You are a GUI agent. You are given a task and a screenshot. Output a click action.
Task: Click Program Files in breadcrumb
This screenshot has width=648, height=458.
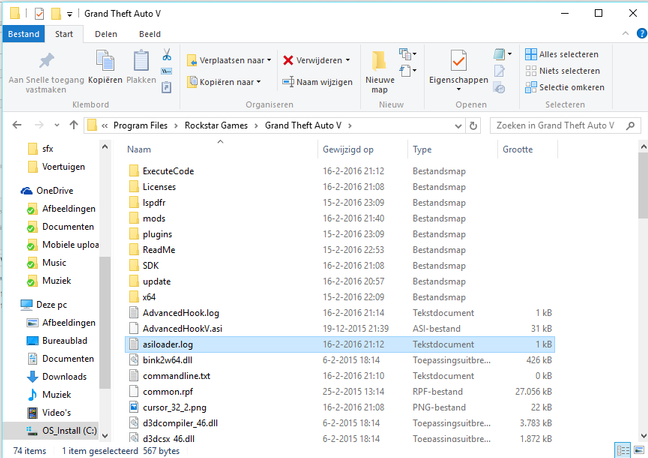click(140, 126)
